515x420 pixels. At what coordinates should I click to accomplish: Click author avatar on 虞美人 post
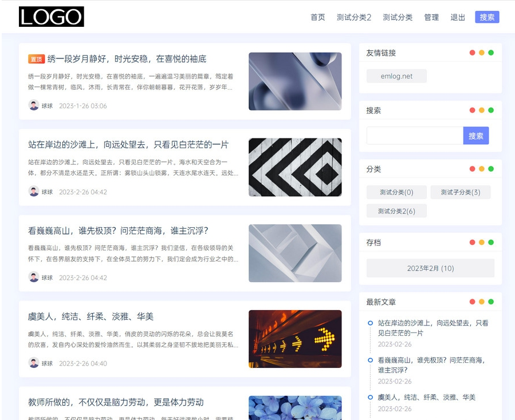pyautogui.click(x=33, y=363)
